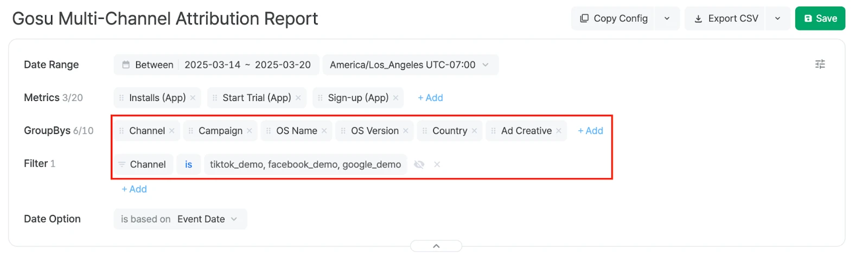Screen dimensions: 868x253
Task: Expand the Export CSV options arrow
Action: (777, 18)
